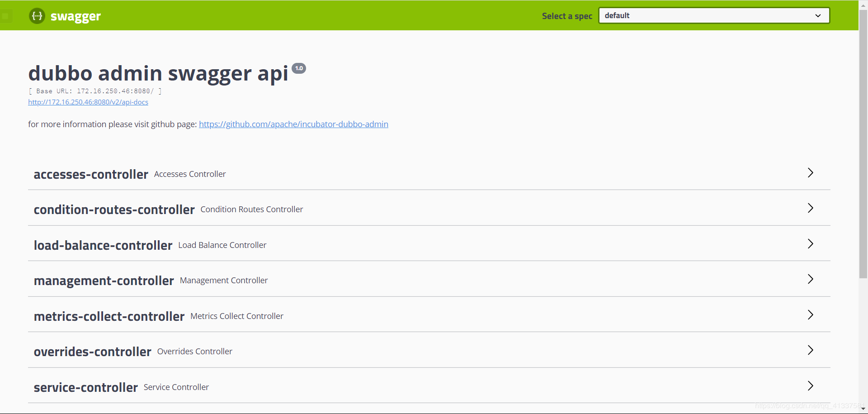Expand condition-routes-controller via its chevron
Screen dimensions: 868x414
810,208
